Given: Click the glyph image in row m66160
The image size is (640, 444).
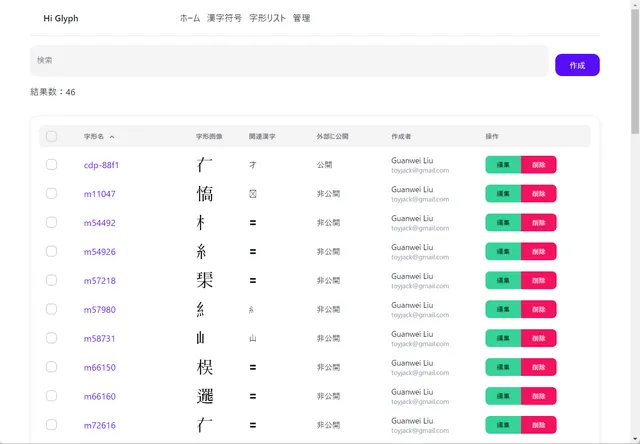Looking at the screenshot, I should point(204,396).
